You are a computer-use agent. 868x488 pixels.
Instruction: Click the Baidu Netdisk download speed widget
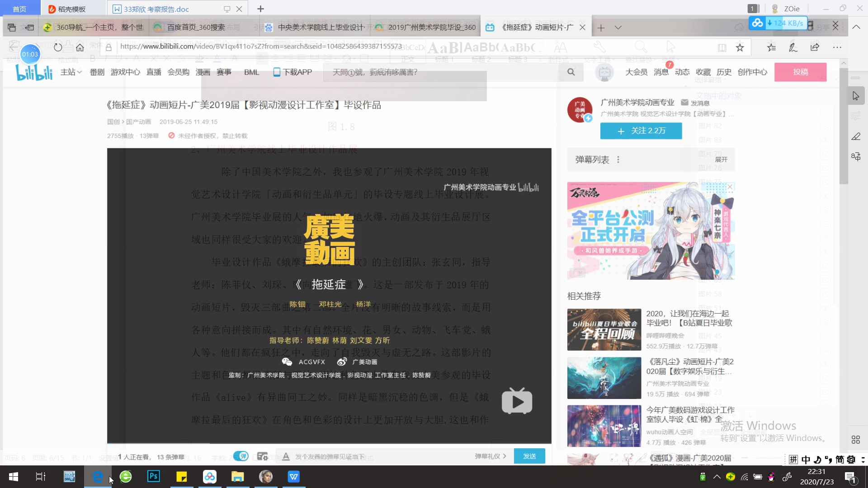pyautogui.click(x=778, y=23)
